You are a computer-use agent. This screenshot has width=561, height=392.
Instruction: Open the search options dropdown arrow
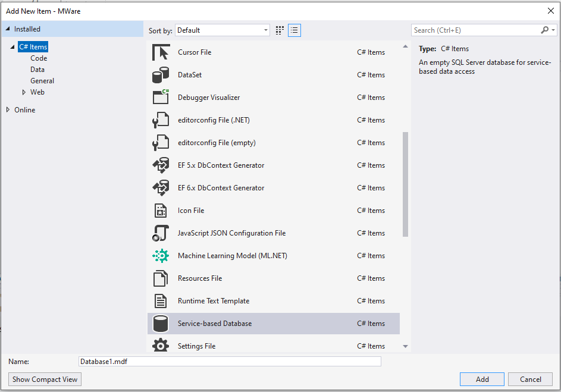pos(553,30)
